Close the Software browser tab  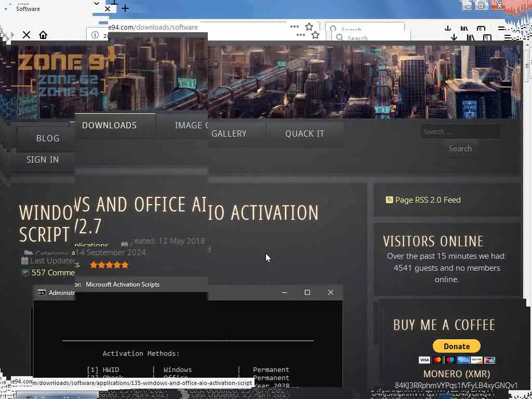point(108,9)
